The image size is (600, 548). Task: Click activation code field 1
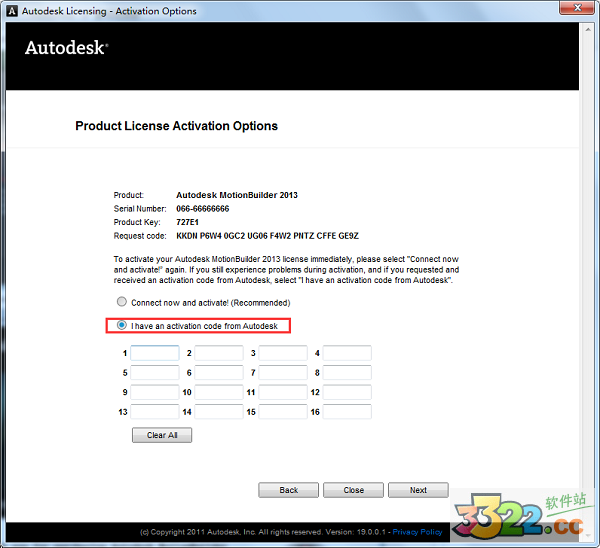click(155, 353)
